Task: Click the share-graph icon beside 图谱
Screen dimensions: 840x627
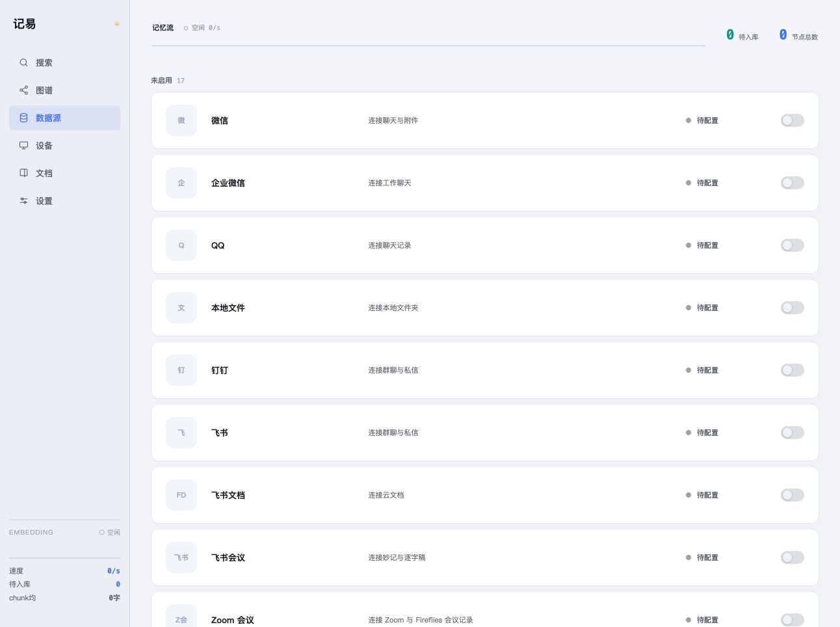Action: [x=23, y=90]
